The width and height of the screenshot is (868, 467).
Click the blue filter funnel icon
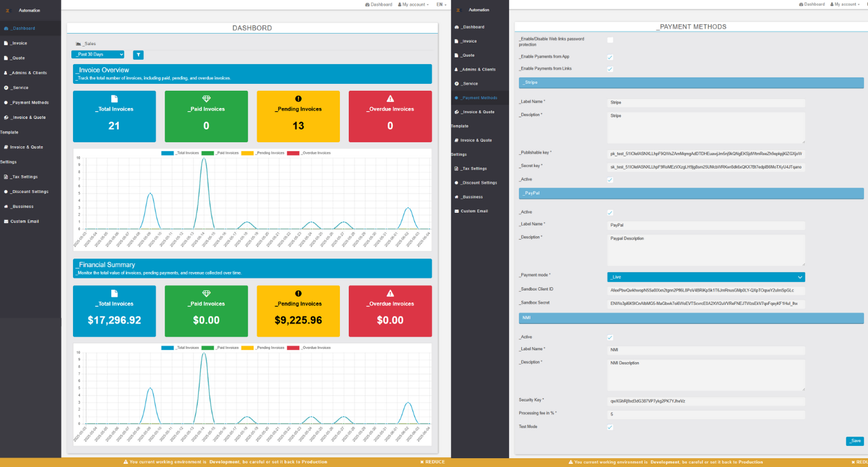click(138, 55)
